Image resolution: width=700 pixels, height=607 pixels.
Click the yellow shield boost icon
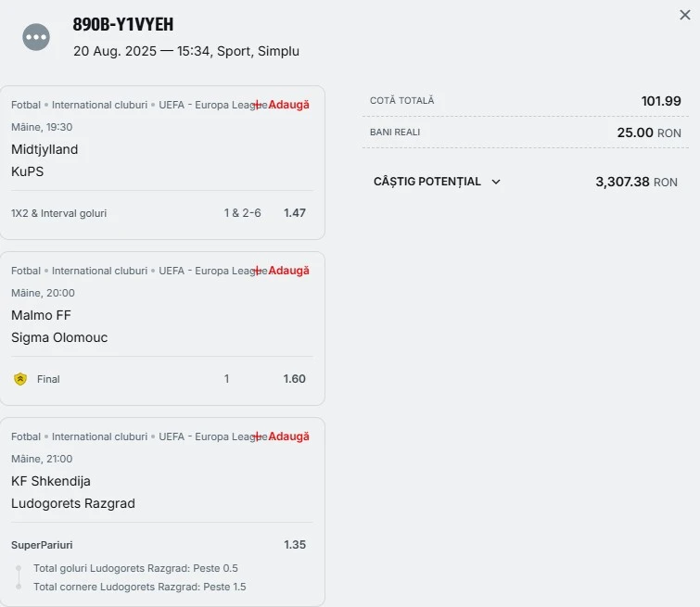coord(20,379)
